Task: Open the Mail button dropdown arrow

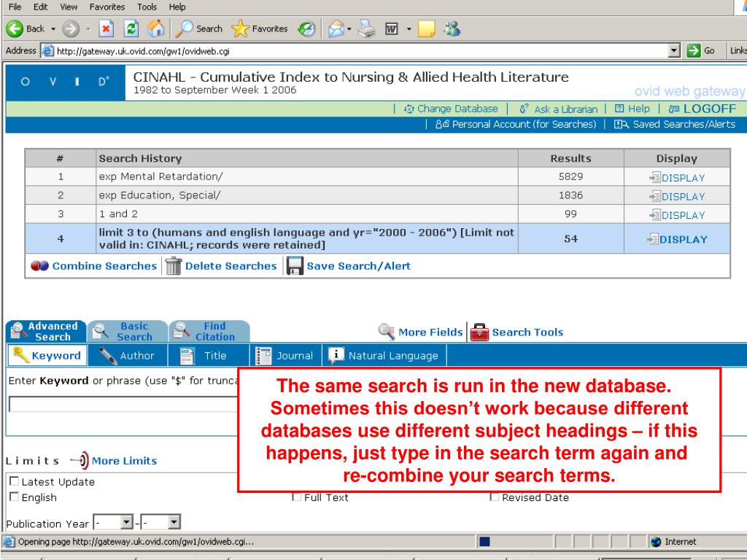Action: pyautogui.click(x=349, y=29)
